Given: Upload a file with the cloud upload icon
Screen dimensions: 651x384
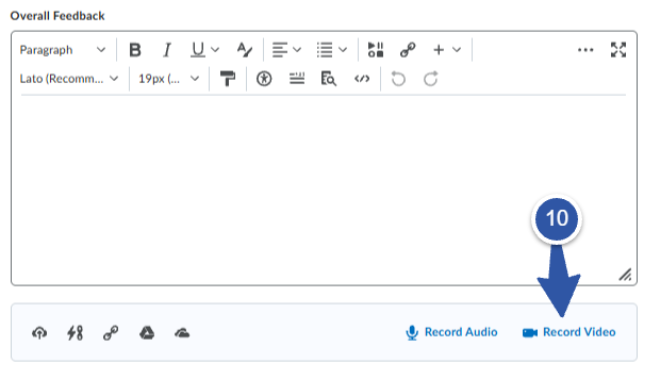Looking at the screenshot, I should pyautogui.click(x=39, y=333).
